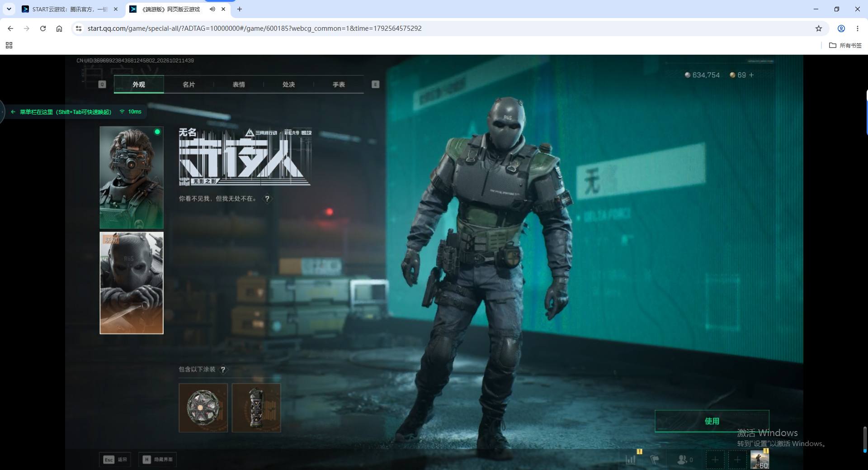The image size is (868, 470).
Task: Bookmark this page with the star
Action: tap(819, 28)
